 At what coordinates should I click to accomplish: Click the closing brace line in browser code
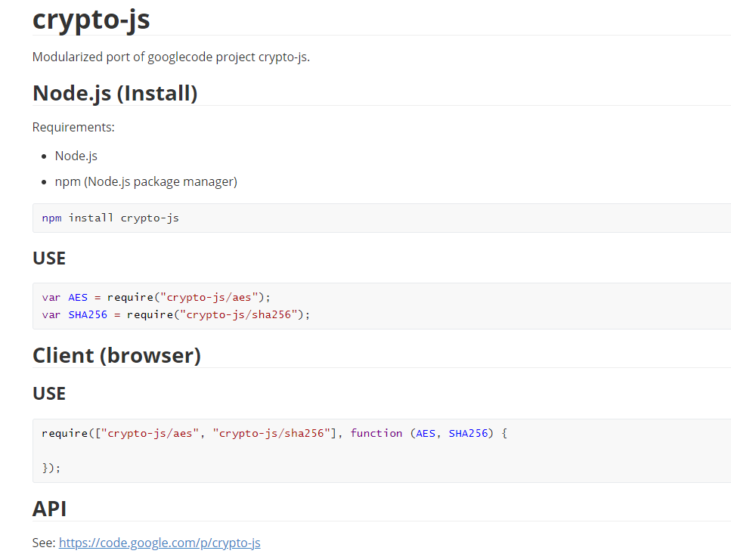[51, 468]
